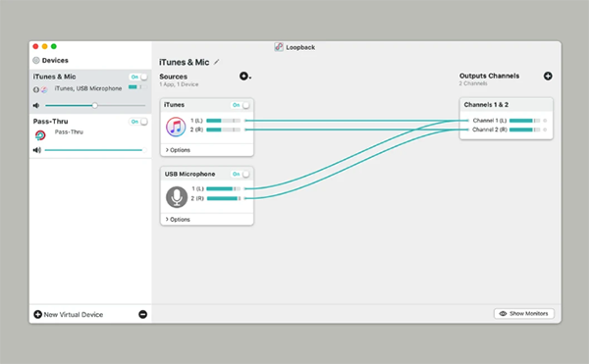Expand Options under the iTunes source

coord(178,150)
